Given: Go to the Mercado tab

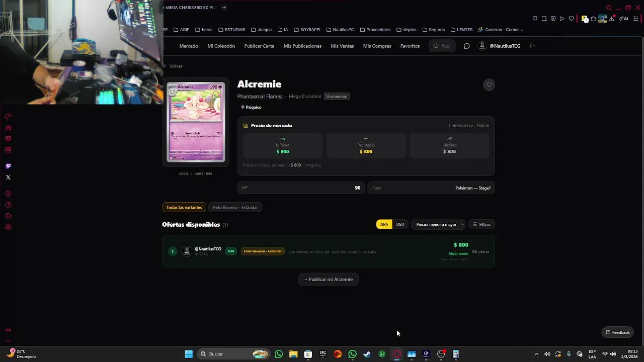Looking at the screenshot, I should (x=189, y=46).
